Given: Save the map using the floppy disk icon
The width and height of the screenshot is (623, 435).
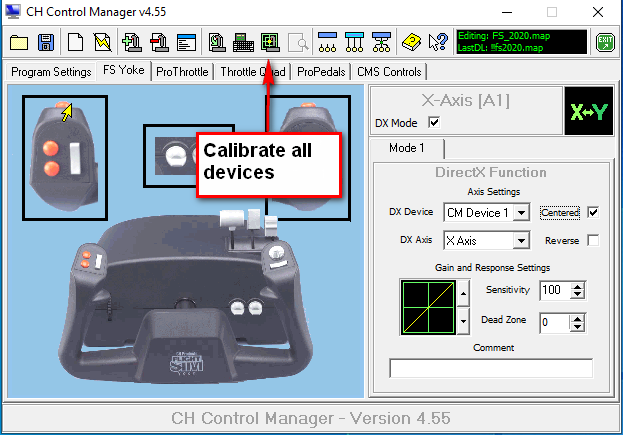Looking at the screenshot, I should pyautogui.click(x=45, y=42).
